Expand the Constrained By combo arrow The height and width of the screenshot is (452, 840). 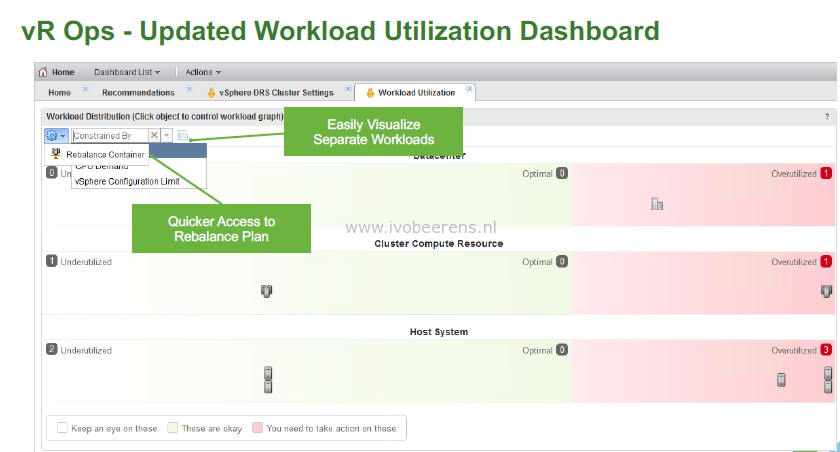pyautogui.click(x=167, y=135)
